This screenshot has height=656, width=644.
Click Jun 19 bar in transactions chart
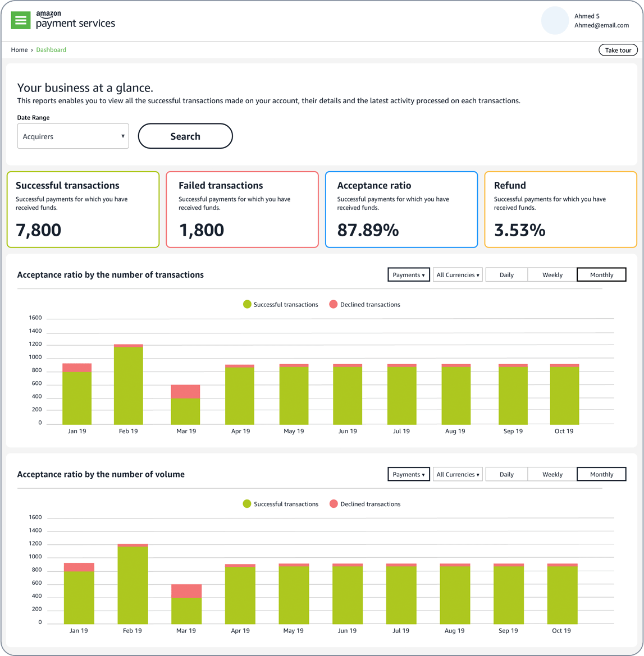(348, 394)
